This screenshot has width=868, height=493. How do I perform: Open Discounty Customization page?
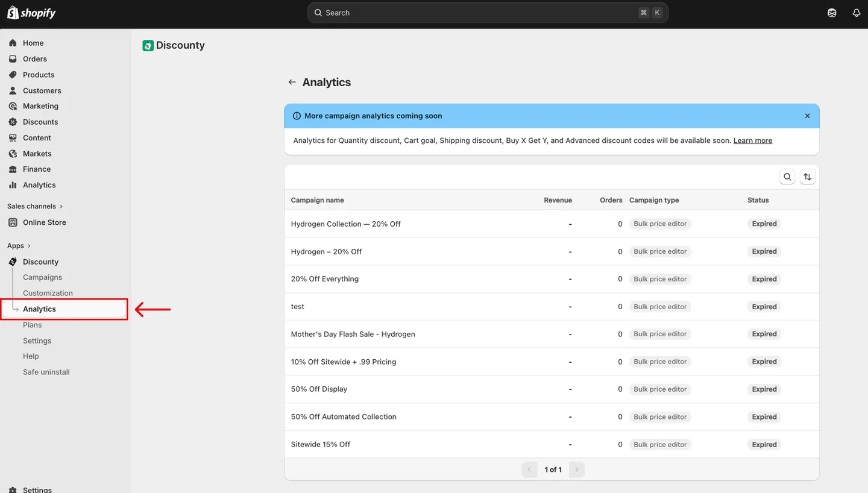(48, 293)
